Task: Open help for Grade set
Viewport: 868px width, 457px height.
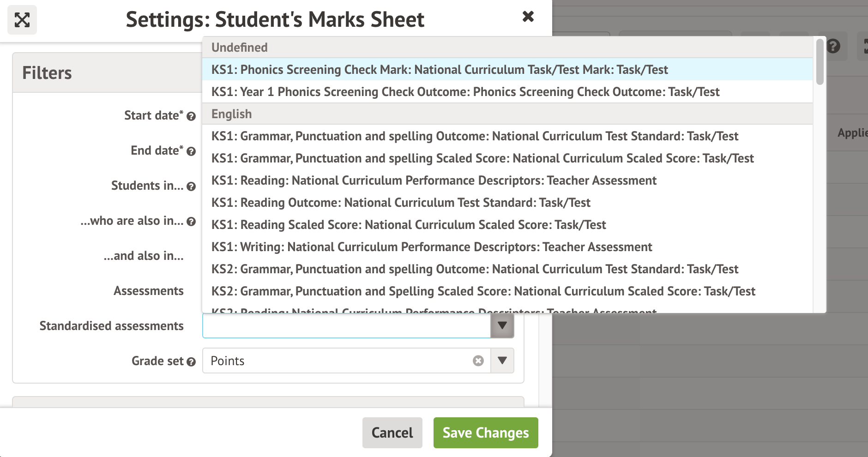Action: (x=191, y=362)
